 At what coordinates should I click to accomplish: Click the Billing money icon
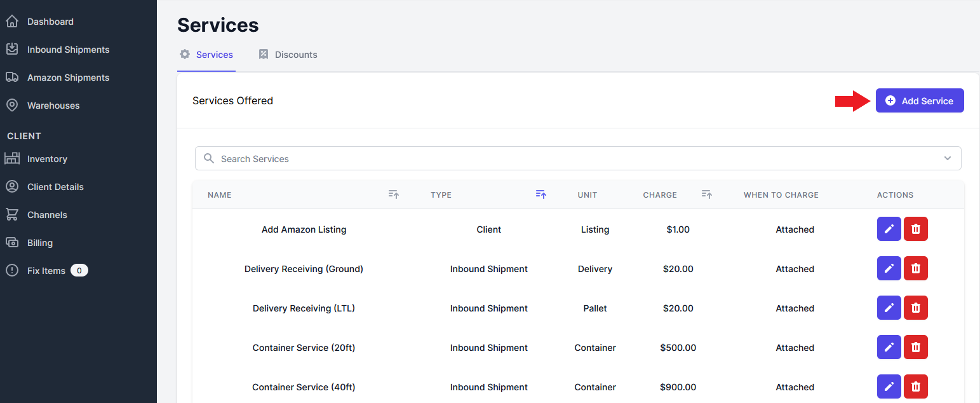click(x=11, y=243)
